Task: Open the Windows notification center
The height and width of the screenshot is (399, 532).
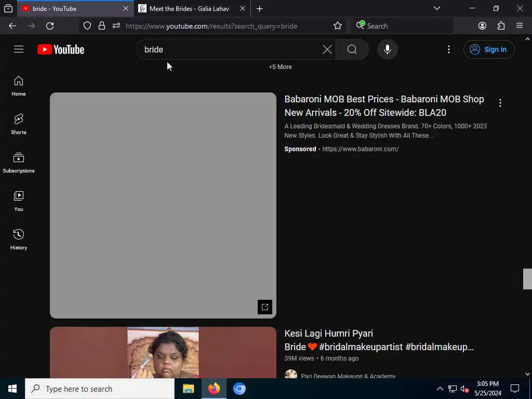Action: tap(515, 389)
